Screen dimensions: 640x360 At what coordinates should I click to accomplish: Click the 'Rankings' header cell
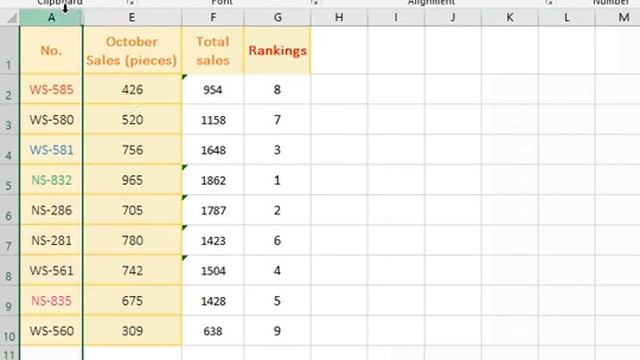277,50
